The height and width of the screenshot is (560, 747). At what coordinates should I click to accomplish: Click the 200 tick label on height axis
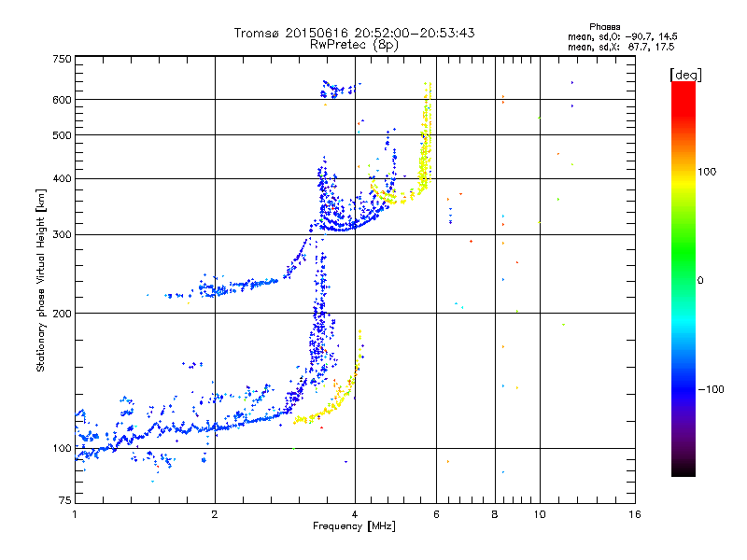(x=62, y=314)
